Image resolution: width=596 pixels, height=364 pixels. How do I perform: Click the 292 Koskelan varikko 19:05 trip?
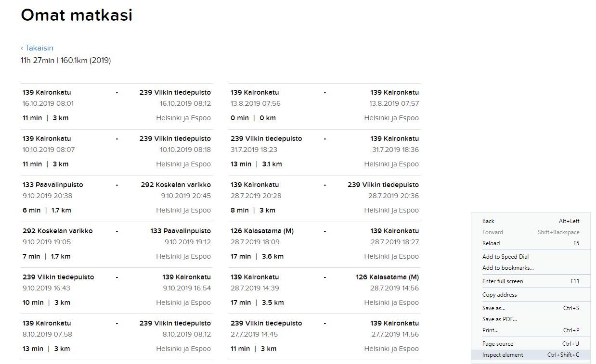click(117, 245)
